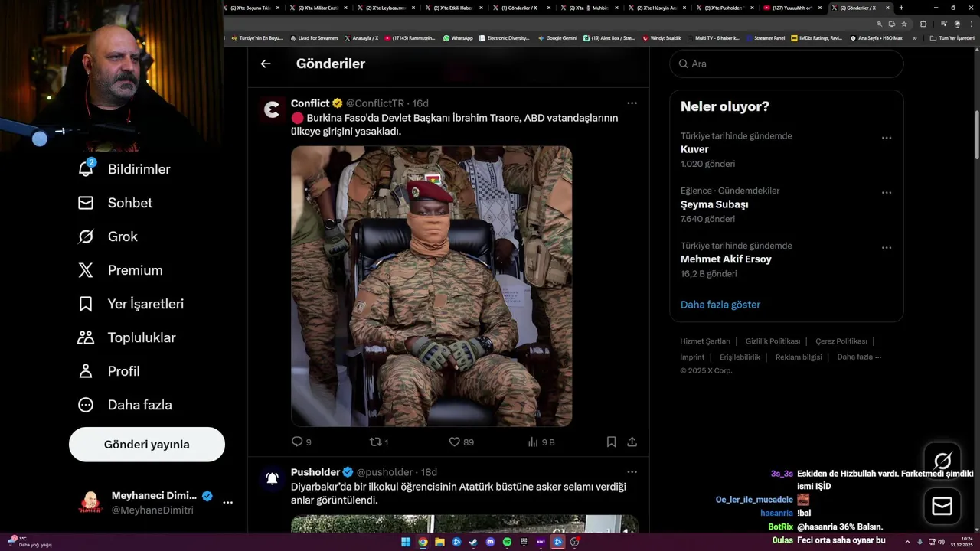The width and height of the screenshot is (980, 551).
Task: Open more options for Mehmet Akif Ersoy trend
Action: (886, 248)
